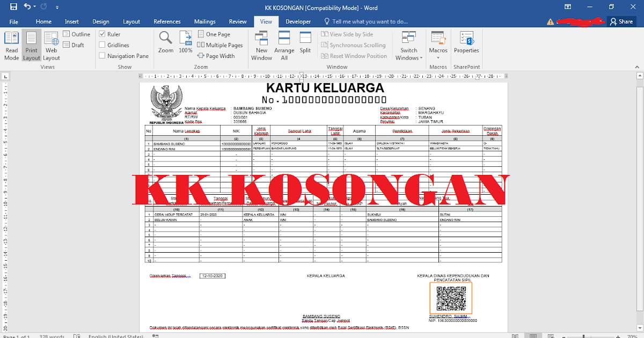Select the One Page view icon

point(214,34)
